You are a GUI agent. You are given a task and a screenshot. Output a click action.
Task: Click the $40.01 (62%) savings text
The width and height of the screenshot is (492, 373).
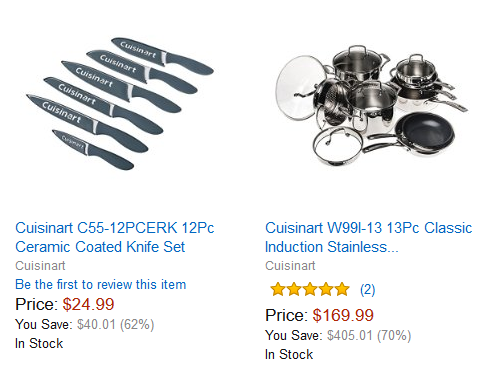116,324
